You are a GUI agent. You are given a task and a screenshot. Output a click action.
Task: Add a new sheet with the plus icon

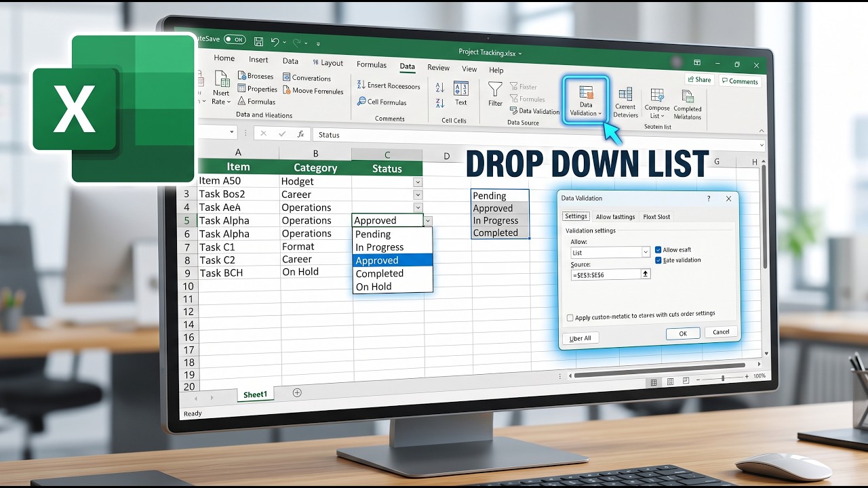(297, 393)
